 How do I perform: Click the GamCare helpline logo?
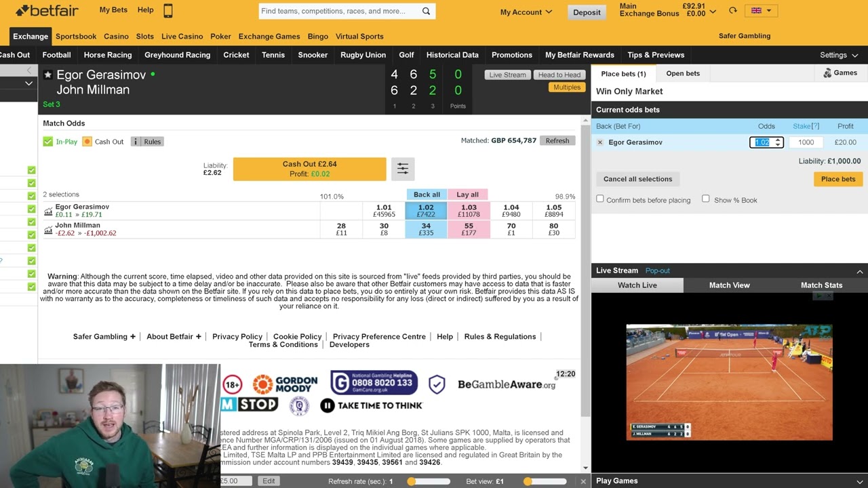click(x=374, y=383)
